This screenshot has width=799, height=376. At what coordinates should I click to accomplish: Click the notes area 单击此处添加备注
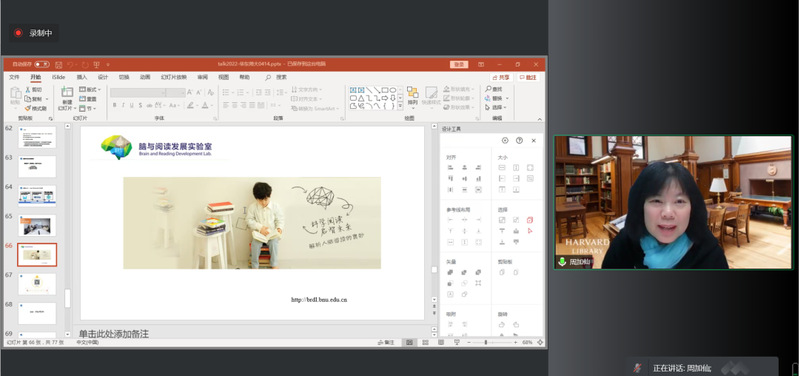(113, 334)
